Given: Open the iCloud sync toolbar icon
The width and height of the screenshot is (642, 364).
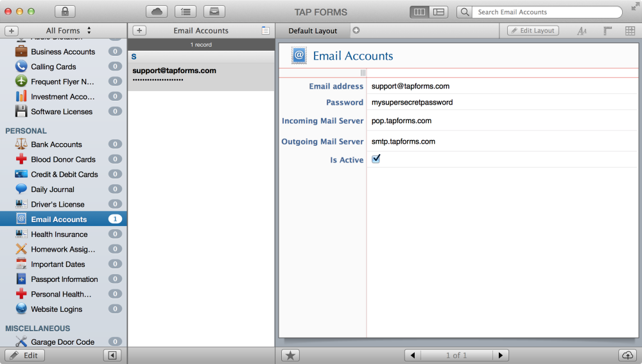Looking at the screenshot, I should click(x=157, y=12).
